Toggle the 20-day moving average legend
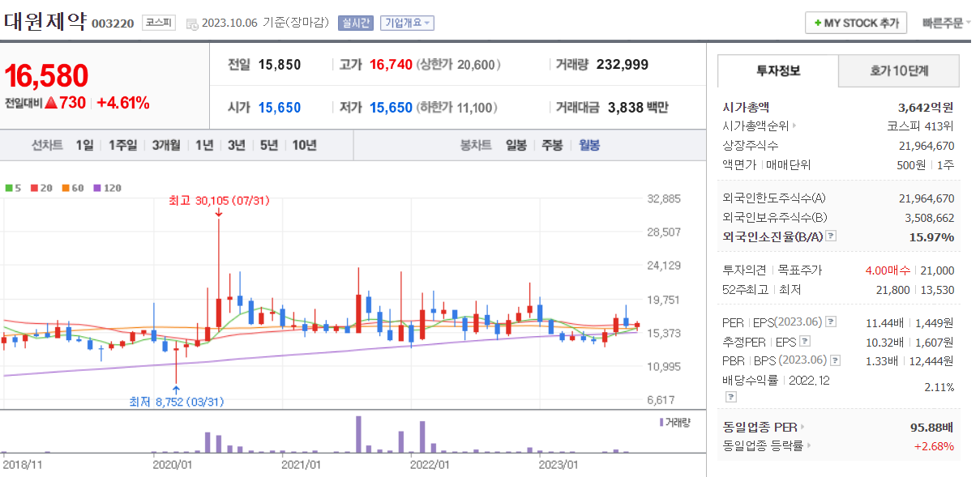The image size is (980, 477). click(x=41, y=188)
